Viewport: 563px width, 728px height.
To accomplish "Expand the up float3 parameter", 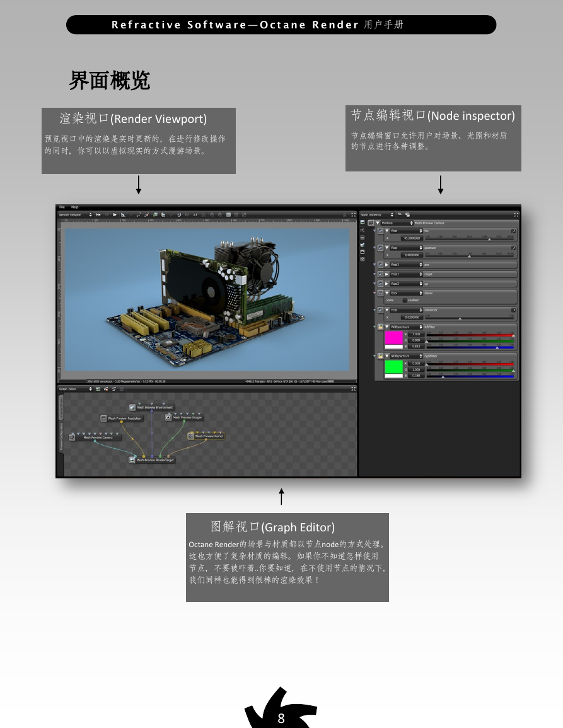I will [387, 284].
